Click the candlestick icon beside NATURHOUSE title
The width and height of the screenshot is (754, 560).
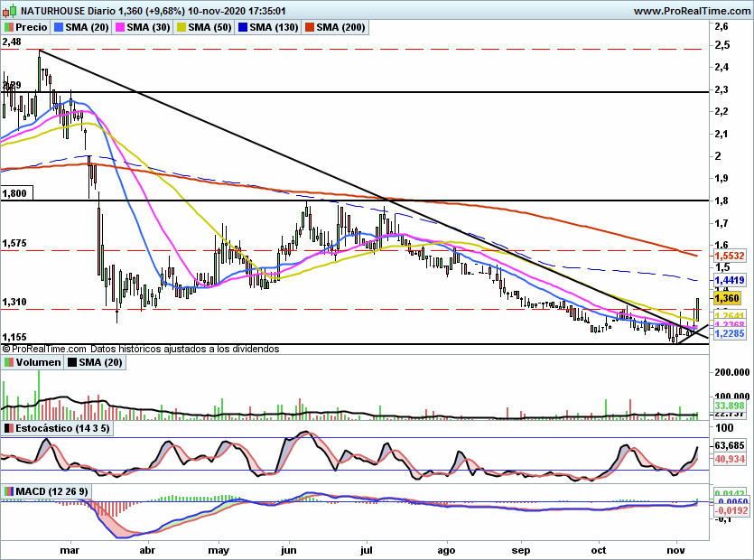point(10,10)
